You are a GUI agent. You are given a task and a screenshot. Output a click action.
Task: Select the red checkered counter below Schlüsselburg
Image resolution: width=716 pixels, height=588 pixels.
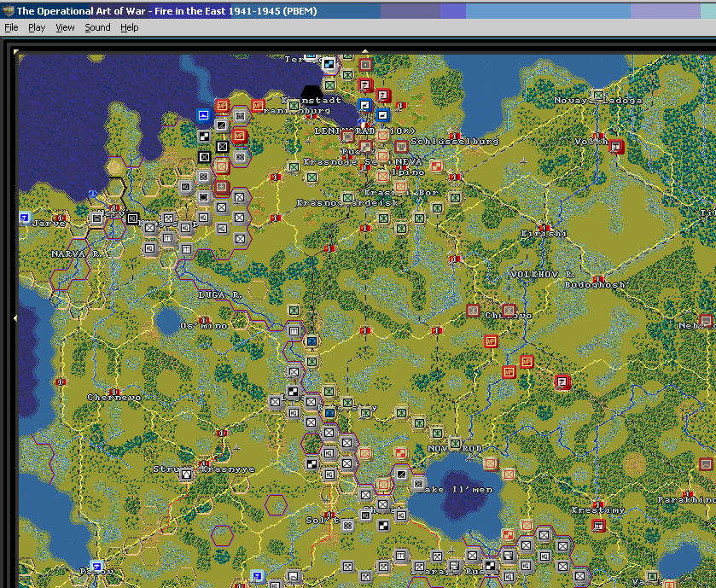[x=437, y=166]
